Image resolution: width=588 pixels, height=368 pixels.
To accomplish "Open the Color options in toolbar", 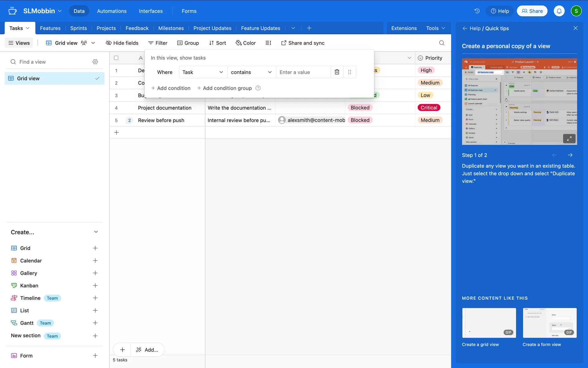I will coord(246,43).
